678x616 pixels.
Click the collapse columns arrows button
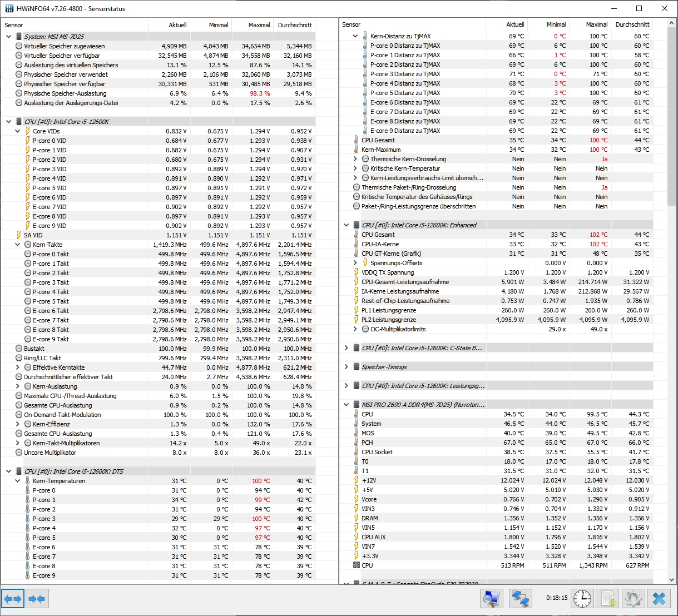[x=37, y=599]
